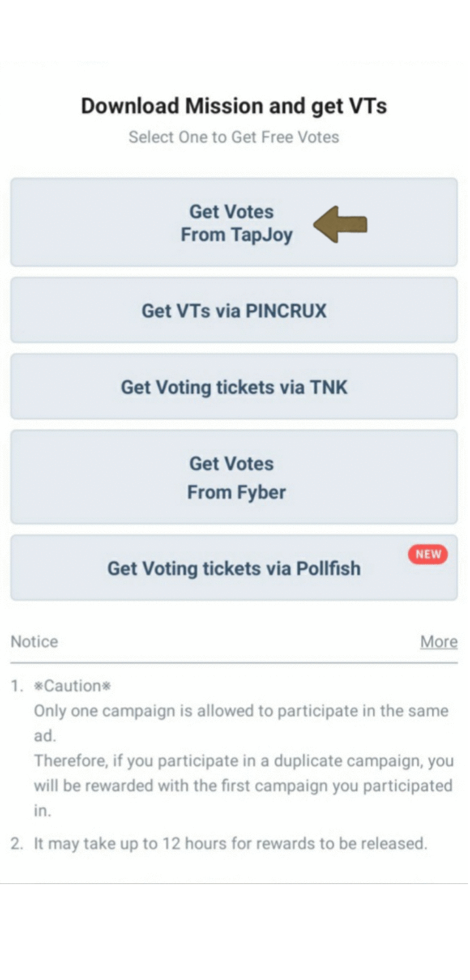This screenshot has width=470, height=980.
Task: Select Get Votes From Fyber
Action: point(234,477)
